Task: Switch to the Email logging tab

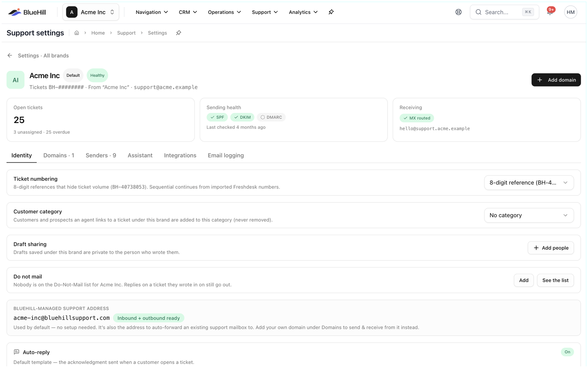Action: (226, 155)
